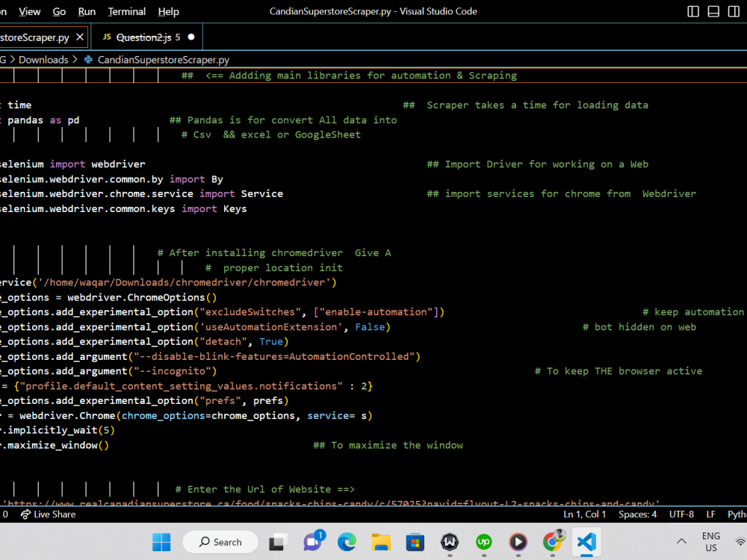The image size is (747, 560).
Task: Click the JS icon on Question2.js tab
Action: [107, 37]
